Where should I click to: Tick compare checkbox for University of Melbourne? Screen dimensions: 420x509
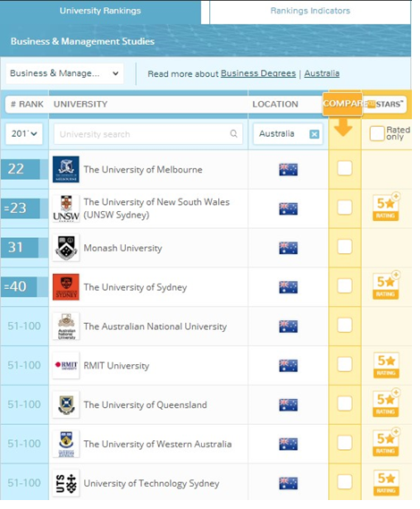tap(344, 168)
